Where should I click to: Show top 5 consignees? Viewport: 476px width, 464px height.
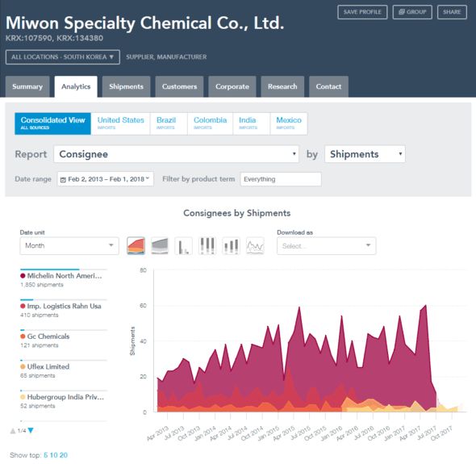pos(46,455)
